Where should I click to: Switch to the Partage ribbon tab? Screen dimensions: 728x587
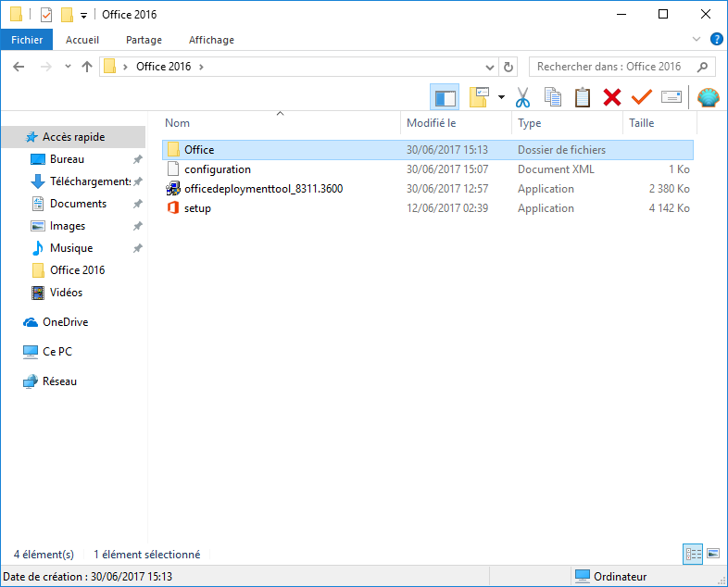tap(144, 40)
